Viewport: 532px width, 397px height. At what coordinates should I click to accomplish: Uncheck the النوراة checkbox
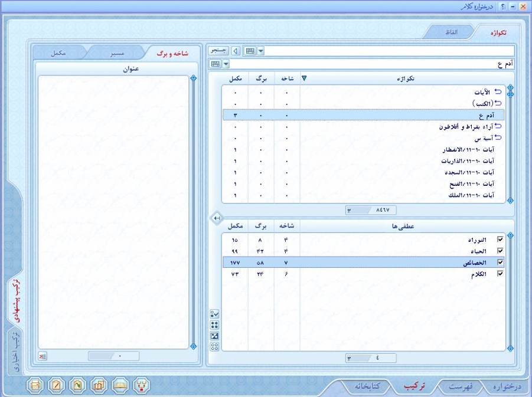click(x=501, y=239)
